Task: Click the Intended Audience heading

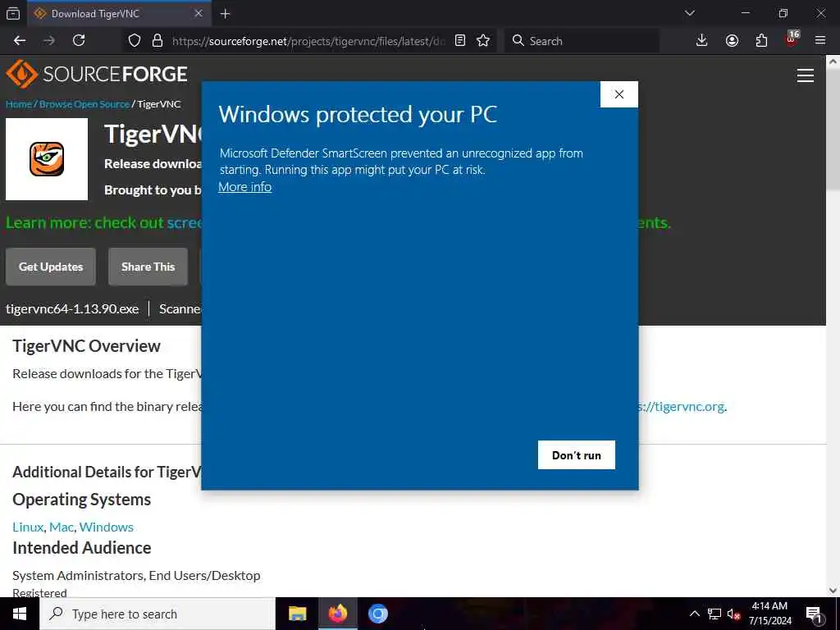Action: click(x=82, y=548)
